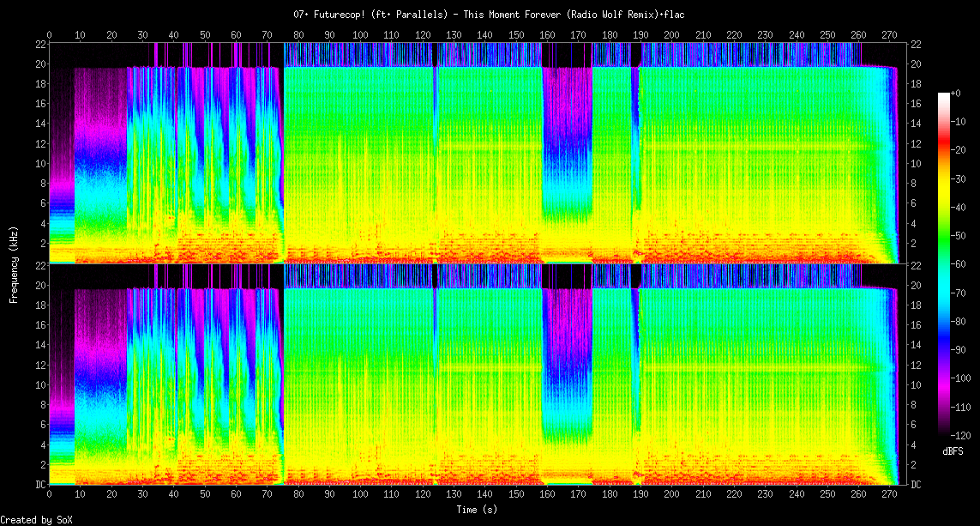Click the "DC" label at bottom-right frequency axis
Screen dimensions: 980x526
pyautogui.click(x=916, y=485)
